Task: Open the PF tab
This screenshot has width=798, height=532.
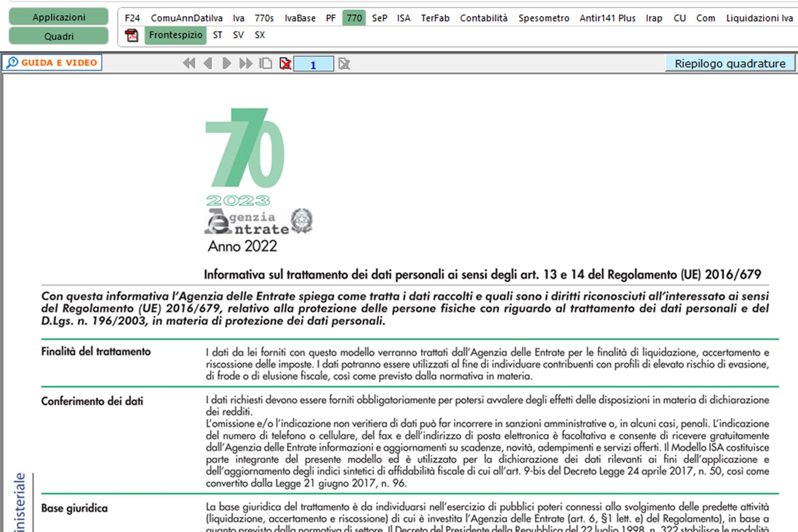Action: (331, 18)
